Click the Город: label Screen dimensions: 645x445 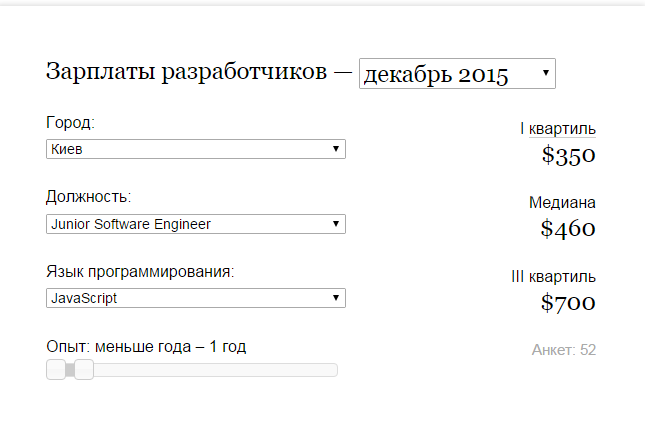click(x=71, y=123)
